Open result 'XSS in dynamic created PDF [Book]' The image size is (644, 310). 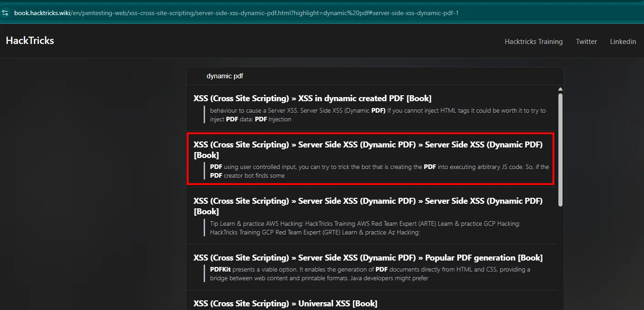coord(313,98)
